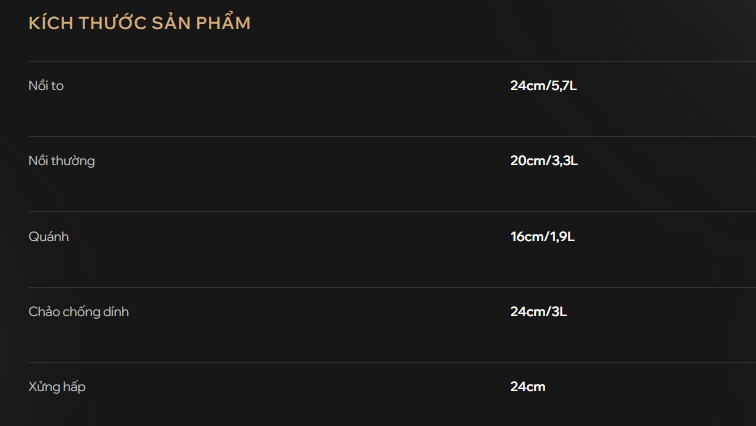Image resolution: width=756 pixels, height=426 pixels.
Task: Click '24cm' in the Chảo chống dính value
Action: point(527,312)
